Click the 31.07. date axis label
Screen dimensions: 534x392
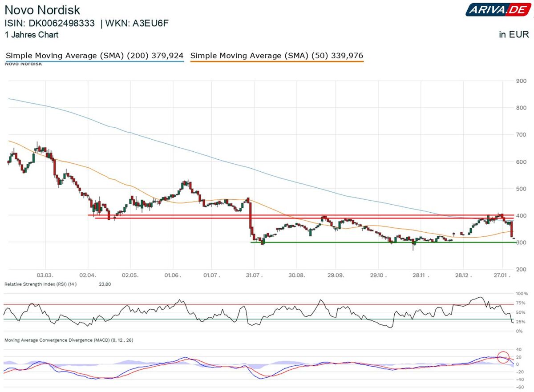pos(254,276)
